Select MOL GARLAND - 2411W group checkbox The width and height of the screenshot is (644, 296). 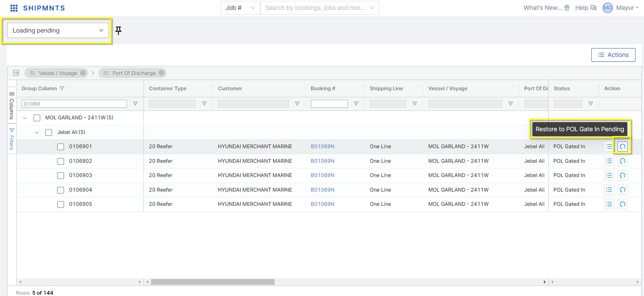[x=37, y=118]
